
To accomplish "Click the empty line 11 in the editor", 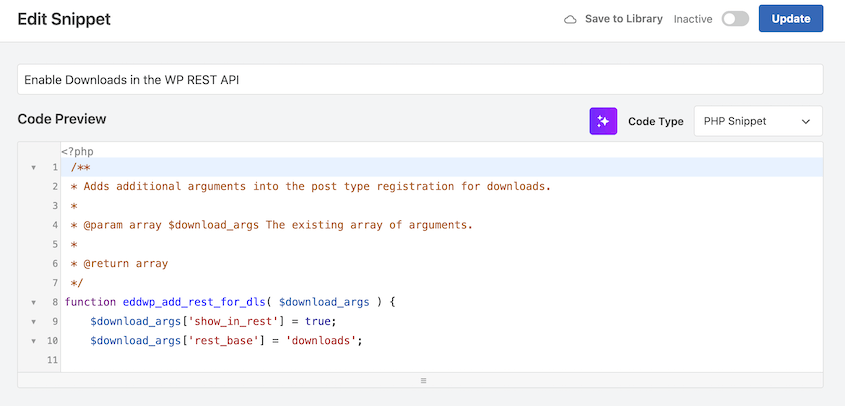I will (x=442, y=360).
